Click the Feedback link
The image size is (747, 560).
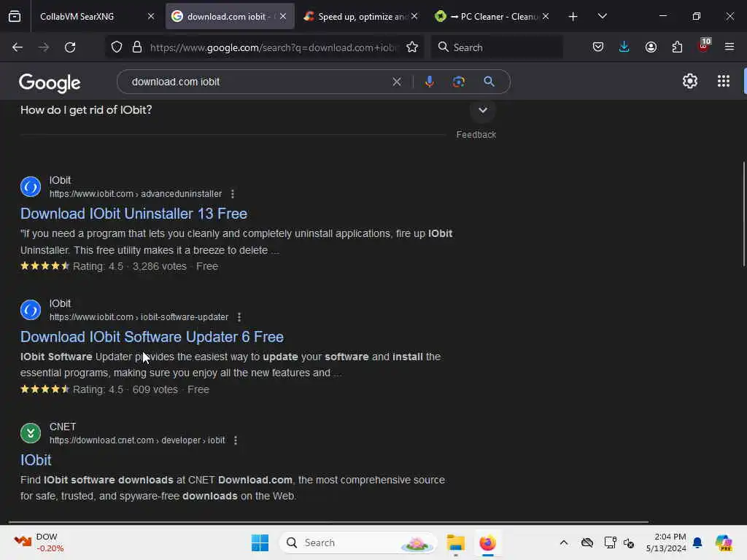476,135
